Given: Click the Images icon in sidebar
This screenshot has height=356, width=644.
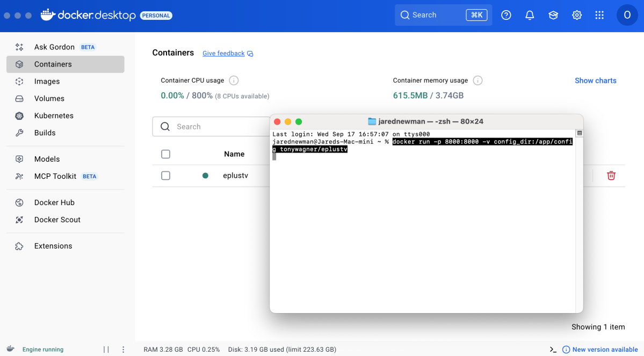Looking at the screenshot, I should pos(19,81).
